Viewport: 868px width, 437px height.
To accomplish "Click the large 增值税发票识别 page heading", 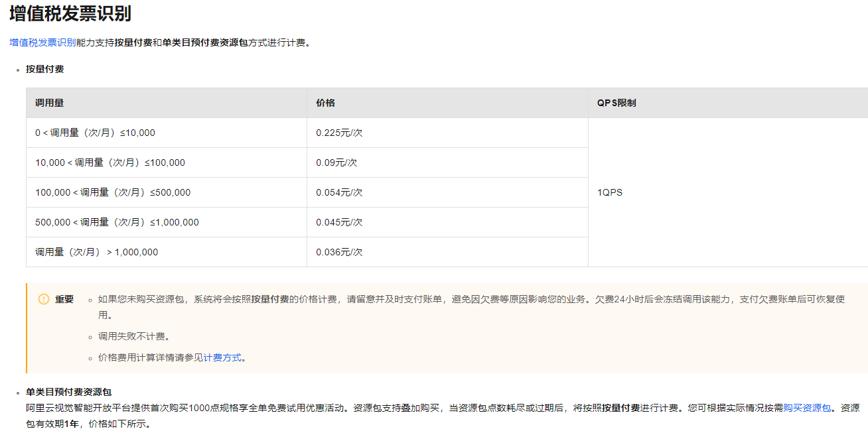I will pos(70,13).
